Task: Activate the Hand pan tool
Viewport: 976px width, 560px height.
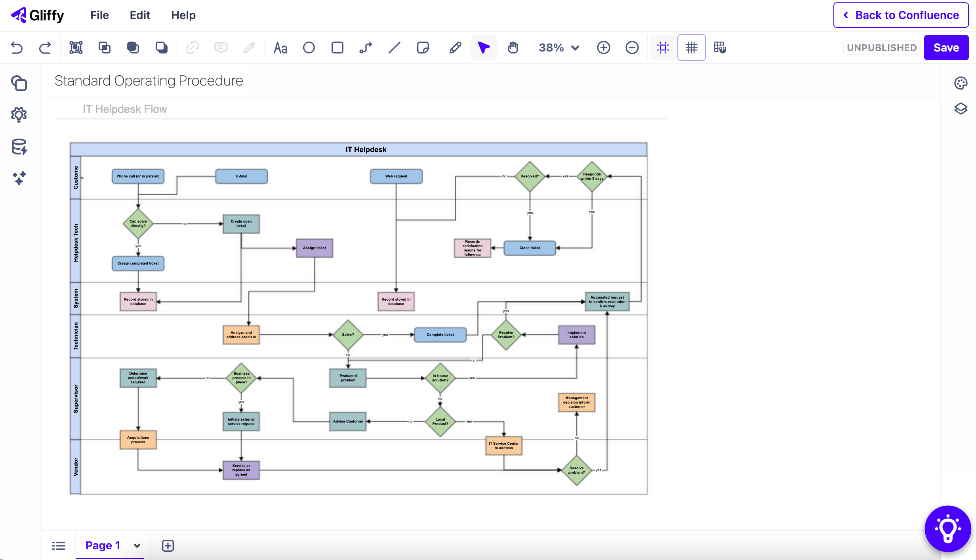Action: (513, 48)
